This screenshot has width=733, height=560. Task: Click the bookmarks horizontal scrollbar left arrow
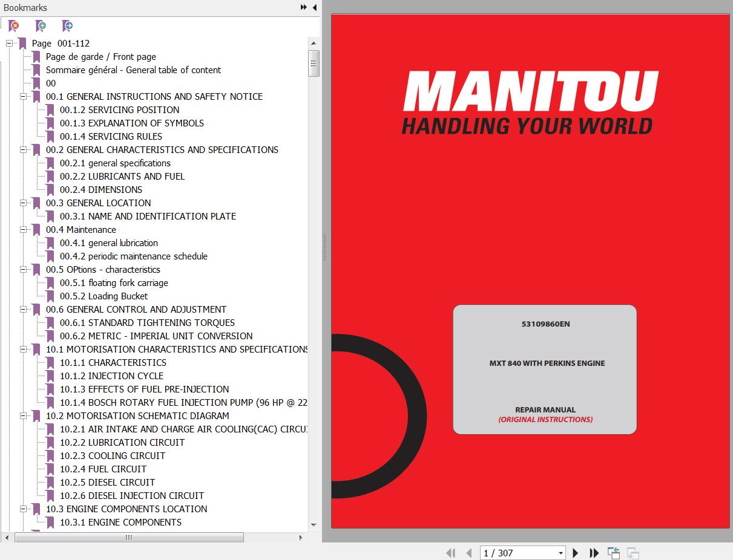click(x=7, y=538)
